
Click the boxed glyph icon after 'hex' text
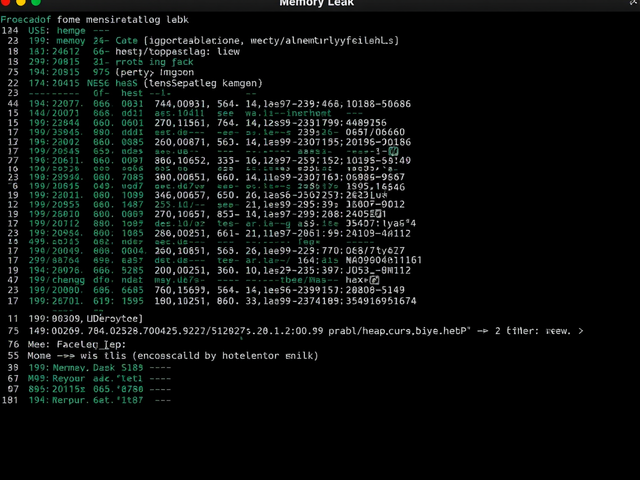pyautogui.click(x=374, y=280)
